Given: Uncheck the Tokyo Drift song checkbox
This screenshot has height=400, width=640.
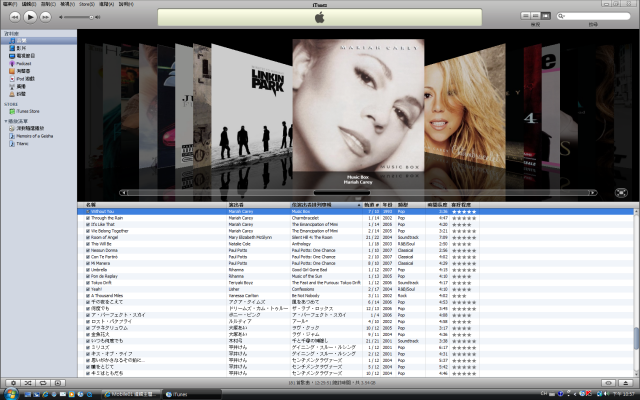Looking at the screenshot, I should pos(88,283).
